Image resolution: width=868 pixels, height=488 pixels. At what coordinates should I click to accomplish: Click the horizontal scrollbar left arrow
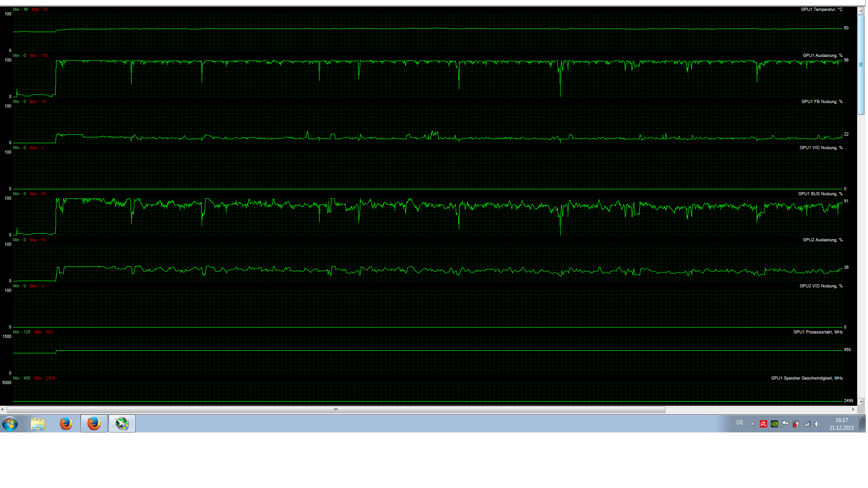click(x=3, y=409)
